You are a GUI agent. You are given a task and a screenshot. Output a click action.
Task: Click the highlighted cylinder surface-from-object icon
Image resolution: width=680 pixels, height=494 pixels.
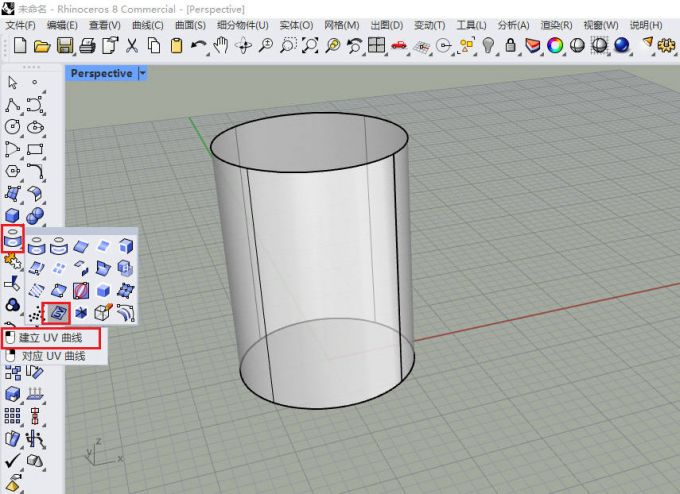[x=13, y=239]
